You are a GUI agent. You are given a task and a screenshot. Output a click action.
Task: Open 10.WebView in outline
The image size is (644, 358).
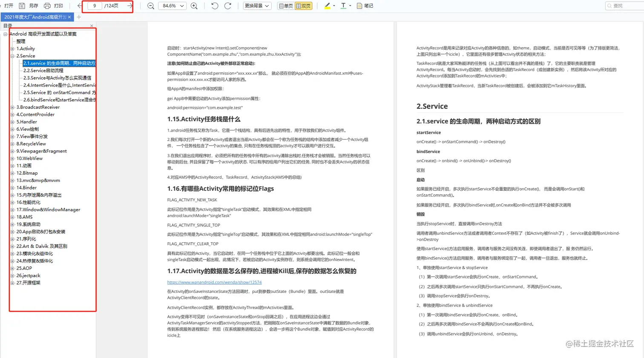29,158
